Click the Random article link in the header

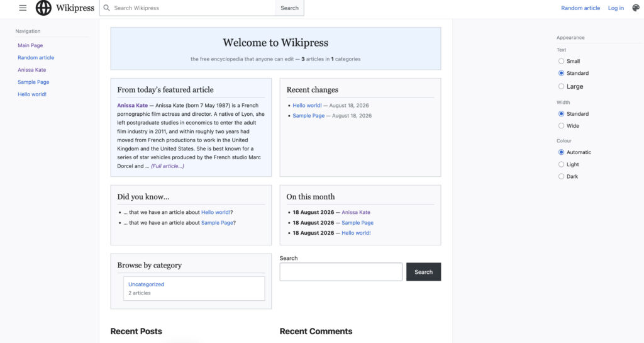click(x=580, y=8)
